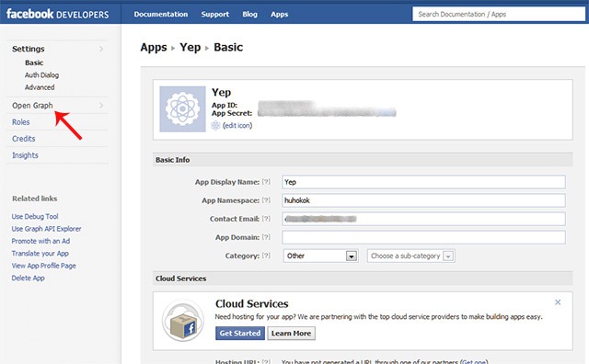This screenshot has width=589, height=364.
Task: Open the Choose a sub-category dropdown
Action: click(411, 256)
